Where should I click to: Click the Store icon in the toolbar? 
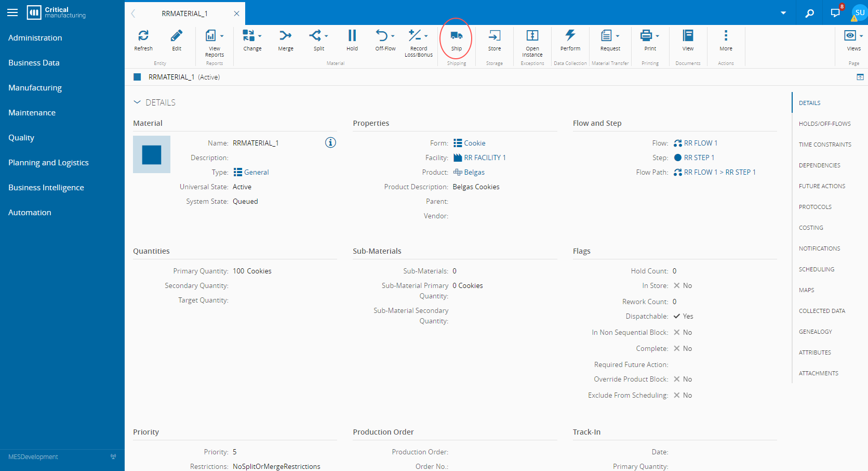[494, 36]
